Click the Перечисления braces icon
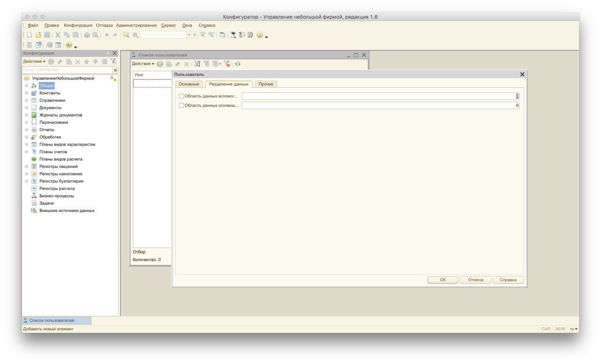The width and height of the screenshot is (601, 364). 34,122
